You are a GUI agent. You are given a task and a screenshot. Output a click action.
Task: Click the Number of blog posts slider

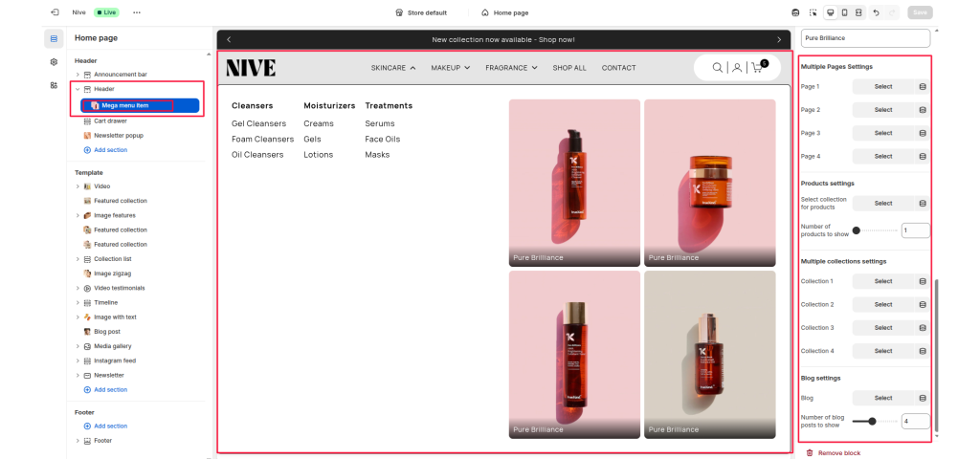coord(872,421)
